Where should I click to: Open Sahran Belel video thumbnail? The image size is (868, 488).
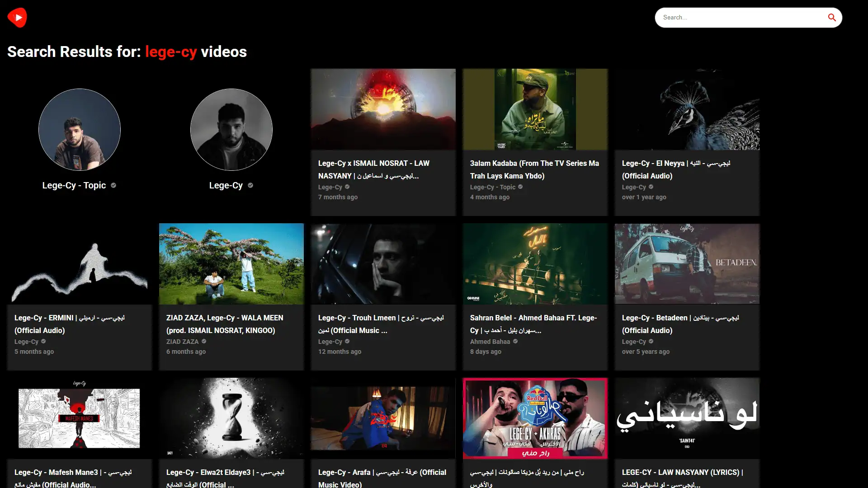pyautogui.click(x=535, y=264)
